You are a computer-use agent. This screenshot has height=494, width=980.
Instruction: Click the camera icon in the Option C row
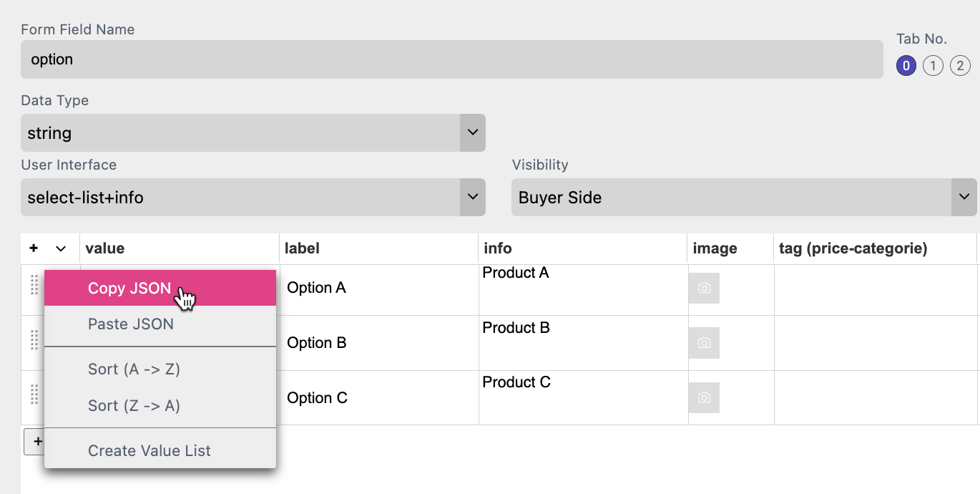[x=704, y=397]
